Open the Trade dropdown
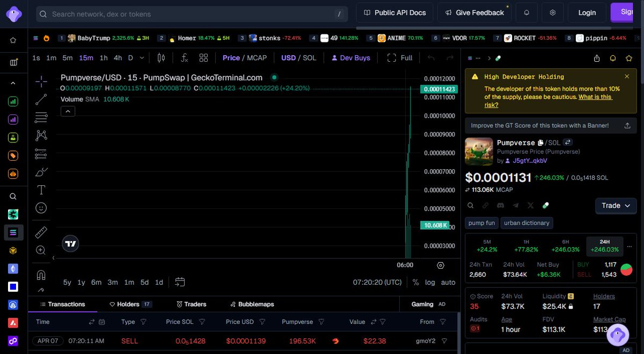 (616, 205)
